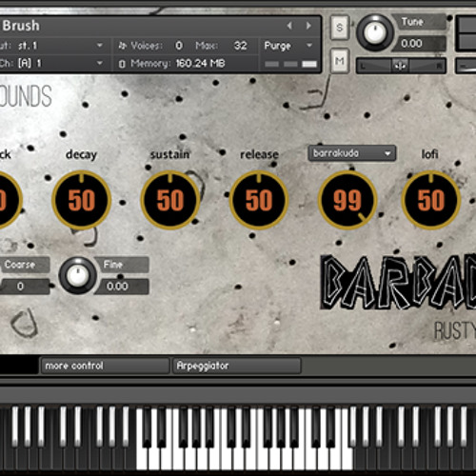
Task: Click the pan center handle icon
Action: click(x=400, y=66)
